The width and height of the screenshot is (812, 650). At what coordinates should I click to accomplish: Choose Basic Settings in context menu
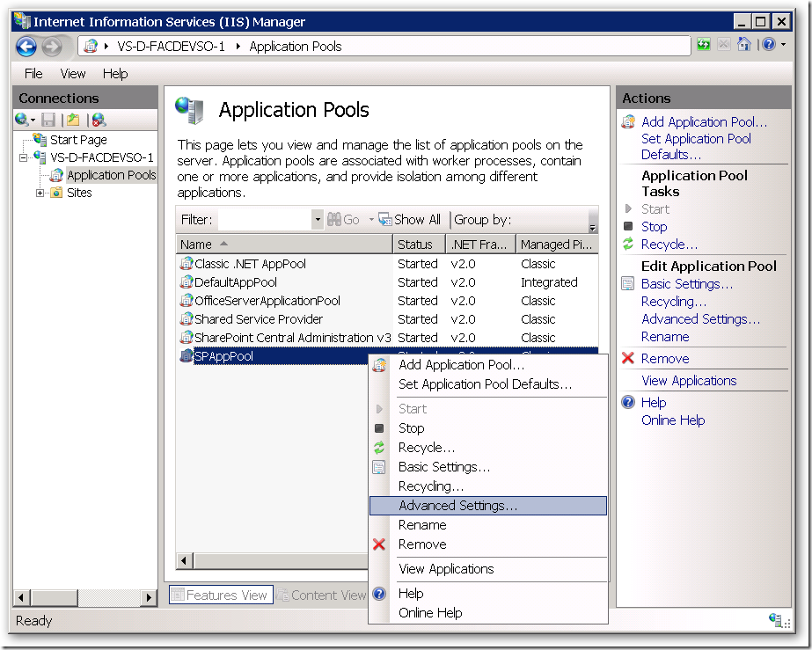(x=487, y=467)
